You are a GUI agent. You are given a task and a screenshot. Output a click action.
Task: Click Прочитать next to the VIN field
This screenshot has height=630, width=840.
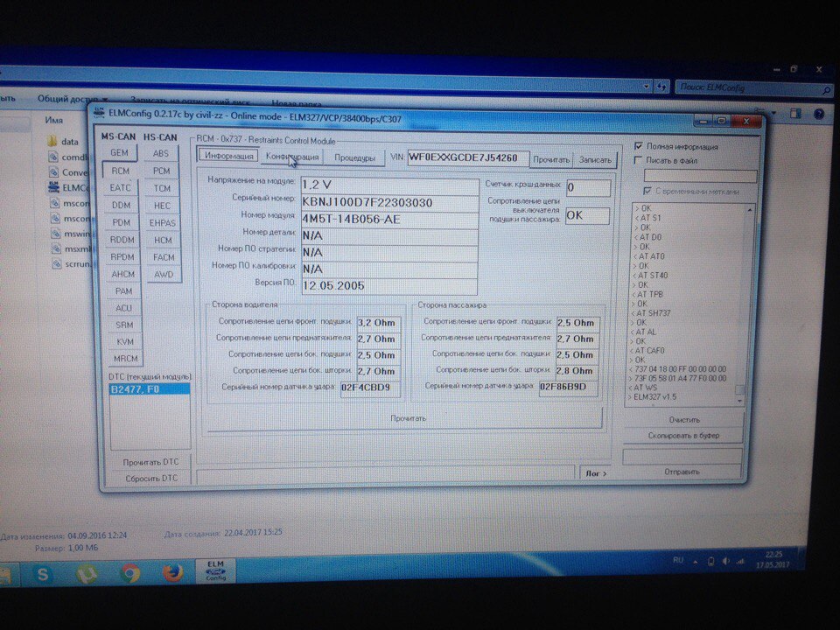(x=551, y=159)
